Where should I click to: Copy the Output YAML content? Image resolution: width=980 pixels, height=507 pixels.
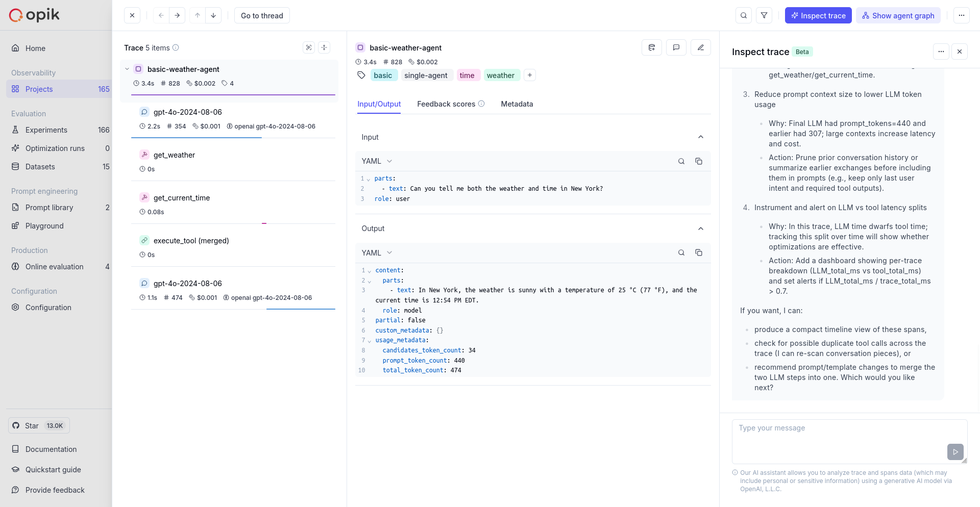pyautogui.click(x=699, y=252)
